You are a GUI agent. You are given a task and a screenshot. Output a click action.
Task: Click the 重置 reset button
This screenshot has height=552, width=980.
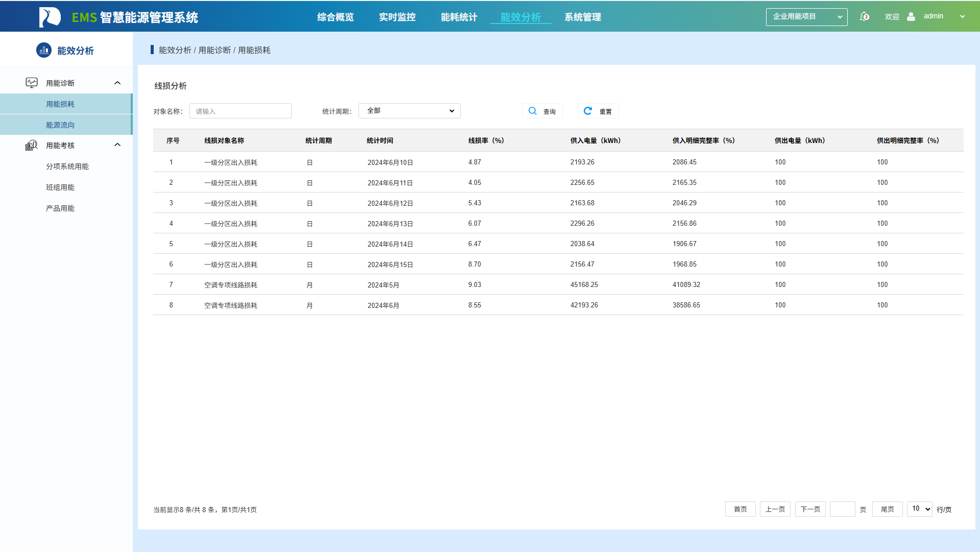click(598, 111)
